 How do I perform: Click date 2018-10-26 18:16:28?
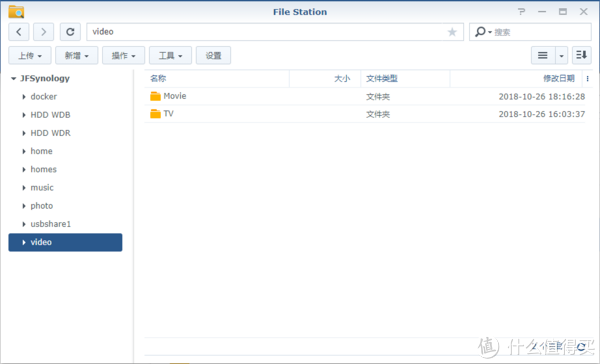(541, 96)
